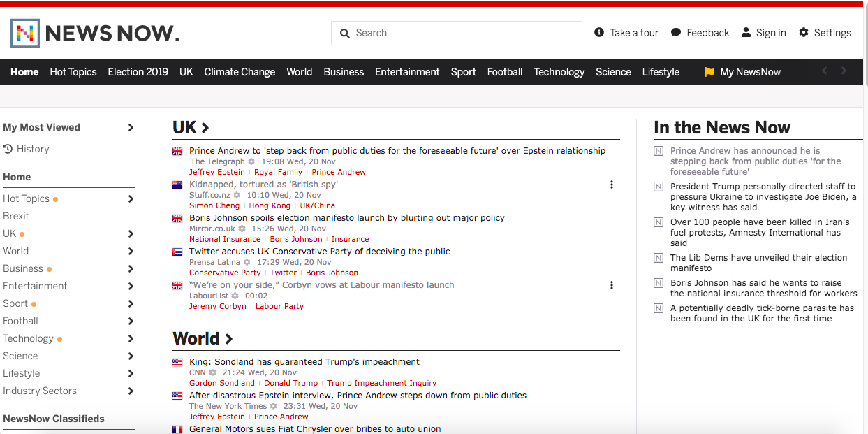Click the Gordon Sondland topic tag

tap(222, 383)
